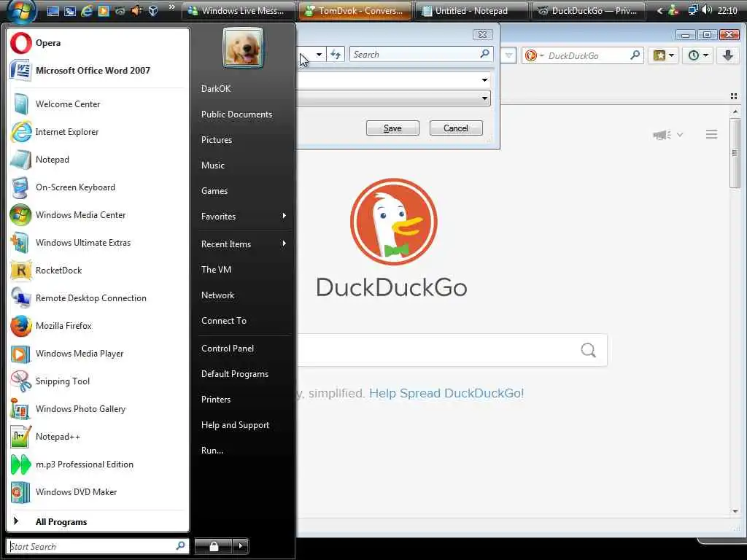Screen dimensions: 747x560
Task: Open m.p3 Professional Edition
Action: [x=97, y=464]
